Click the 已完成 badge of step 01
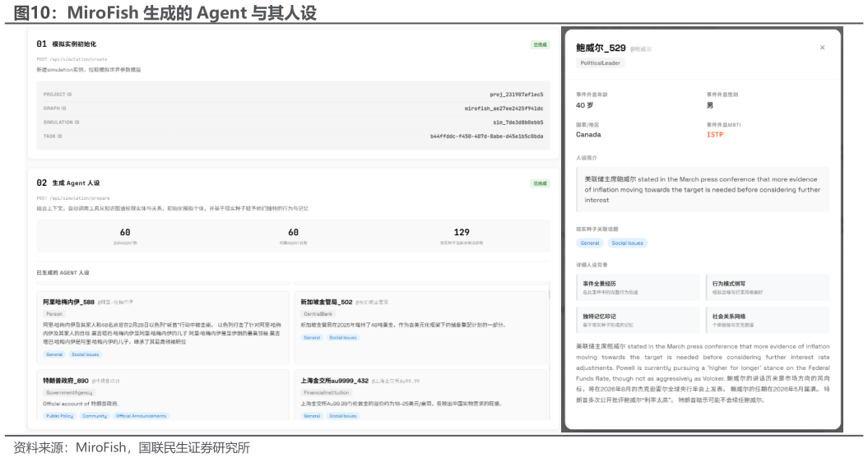868x458 pixels. point(540,44)
